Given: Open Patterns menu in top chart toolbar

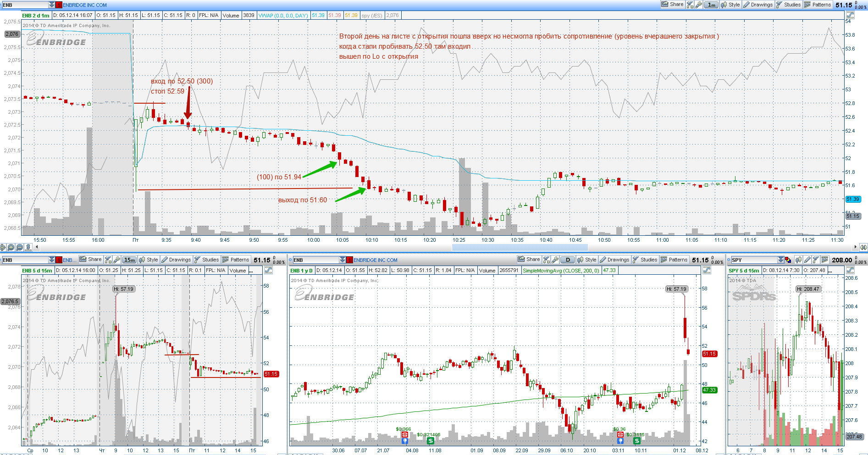Looking at the screenshot, I should pyautogui.click(x=818, y=5).
